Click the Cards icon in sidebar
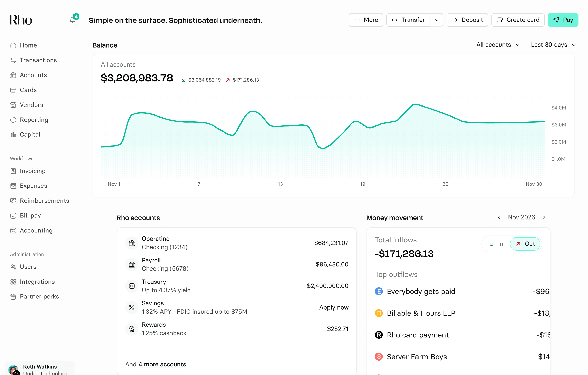The image size is (588, 375). [13, 90]
